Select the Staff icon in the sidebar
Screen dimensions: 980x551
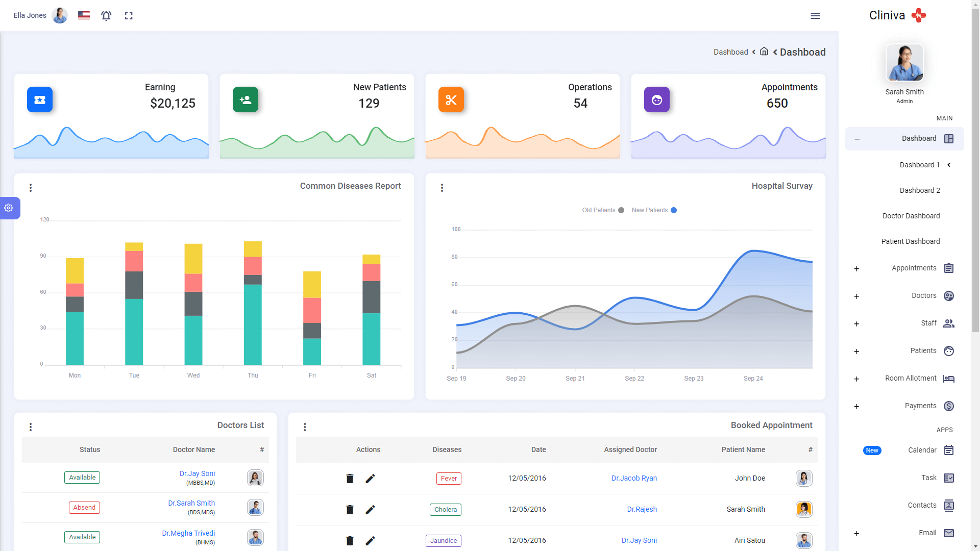pos(949,323)
